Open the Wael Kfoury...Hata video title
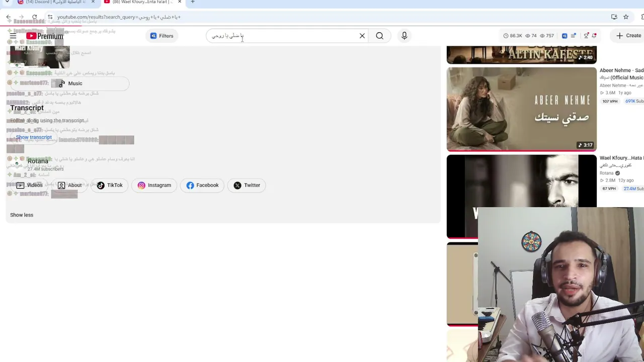 tap(621, 161)
